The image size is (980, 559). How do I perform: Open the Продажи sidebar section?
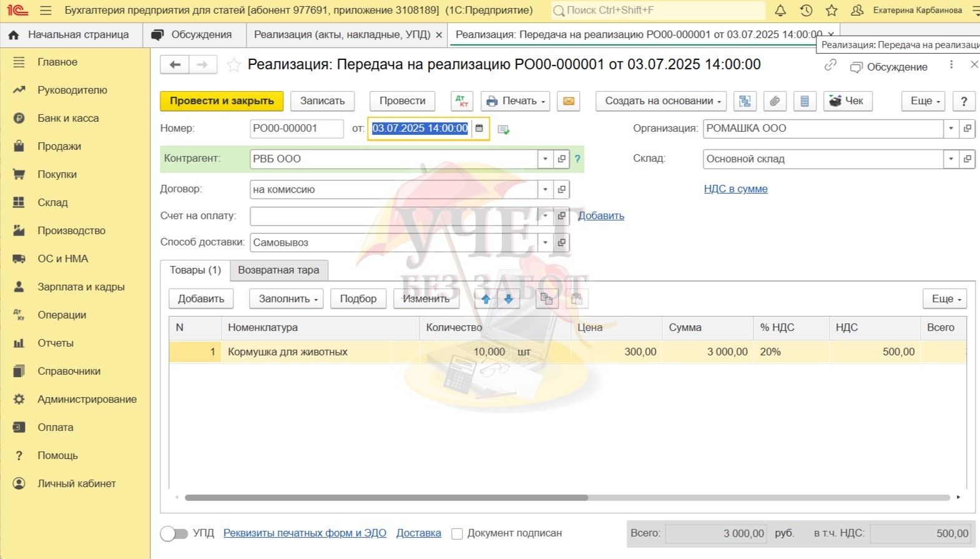tap(59, 146)
